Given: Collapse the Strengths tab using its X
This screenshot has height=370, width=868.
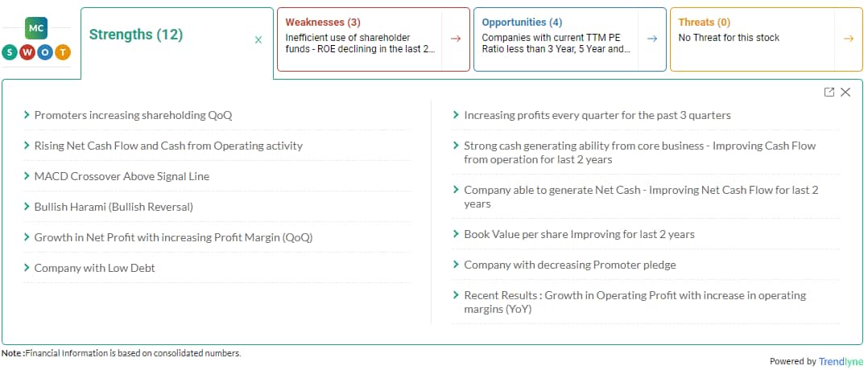Looking at the screenshot, I should point(258,39).
